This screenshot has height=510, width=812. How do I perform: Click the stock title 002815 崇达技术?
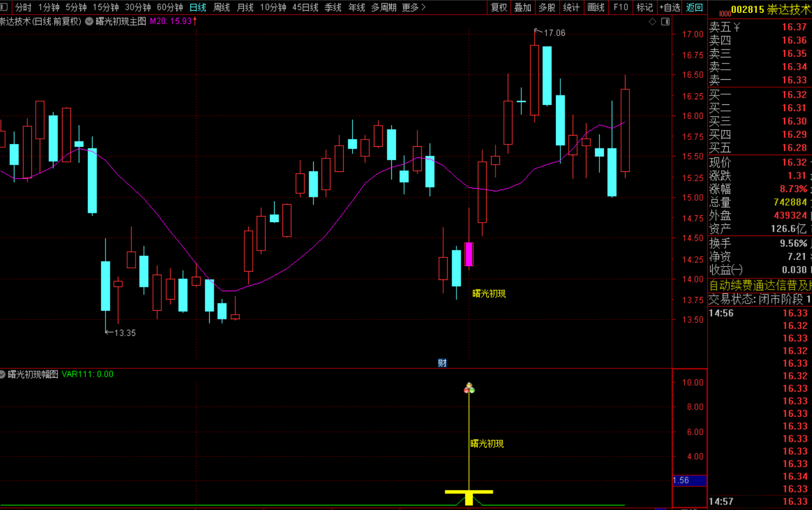(771, 9)
